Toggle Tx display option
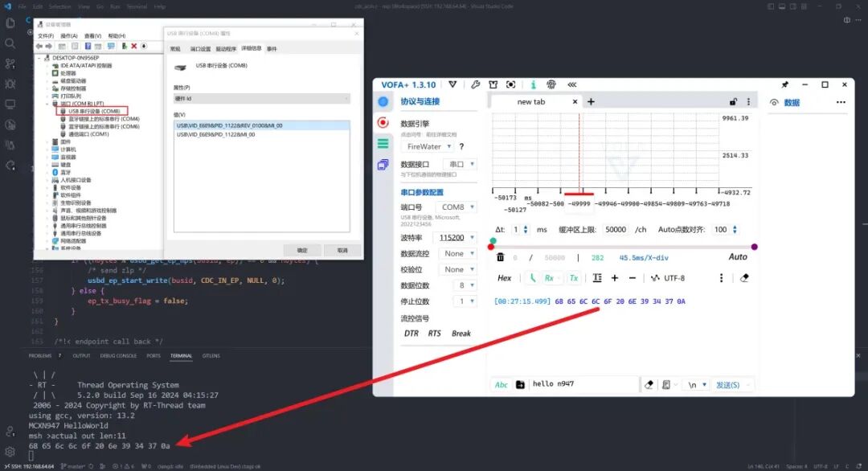This screenshot has height=471, width=868. (x=574, y=278)
